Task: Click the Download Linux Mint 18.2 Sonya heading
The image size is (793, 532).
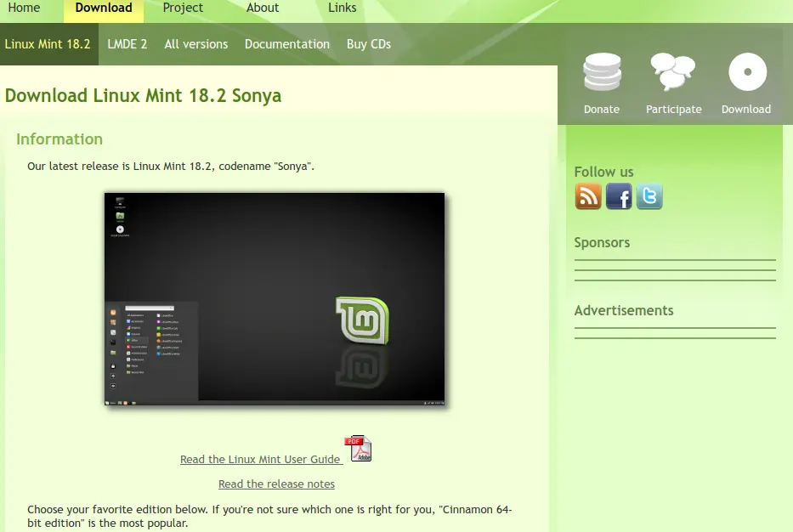Action: pos(143,95)
